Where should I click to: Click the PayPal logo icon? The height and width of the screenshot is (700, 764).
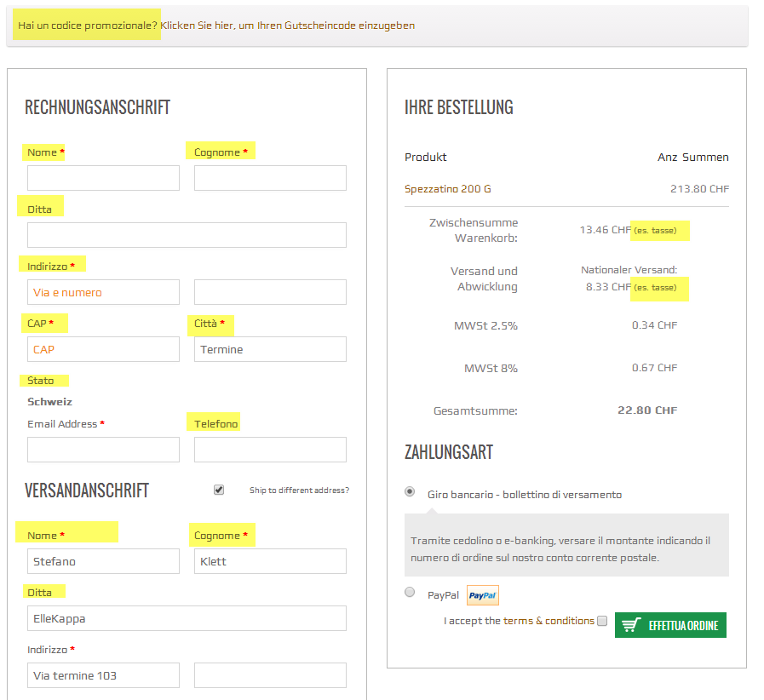pyautogui.click(x=483, y=595)
